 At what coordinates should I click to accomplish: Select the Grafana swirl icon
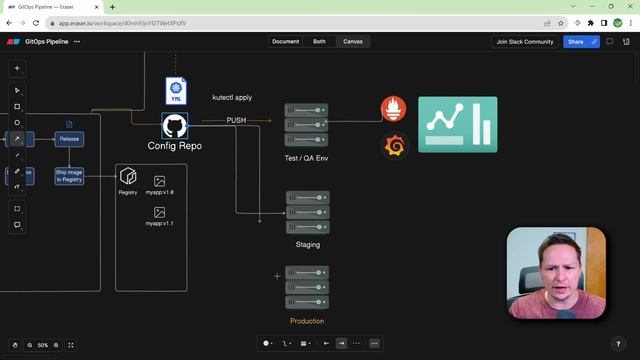[x=394, y=146]
